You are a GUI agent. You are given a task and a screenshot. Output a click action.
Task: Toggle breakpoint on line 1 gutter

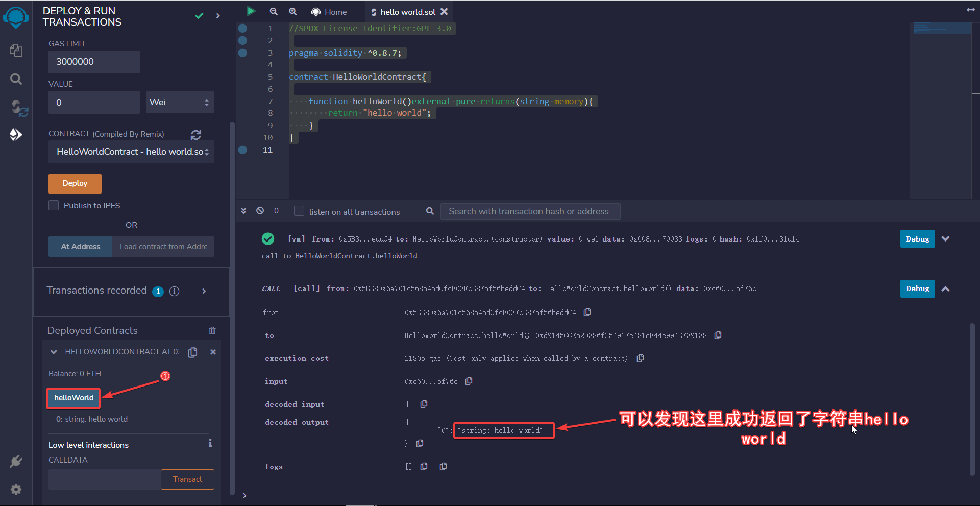243,28
